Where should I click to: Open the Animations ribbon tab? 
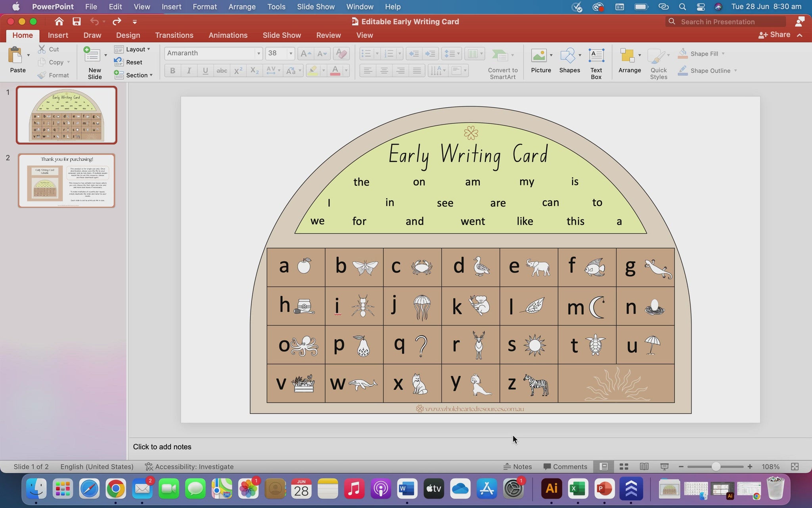(x=228, y=35)
